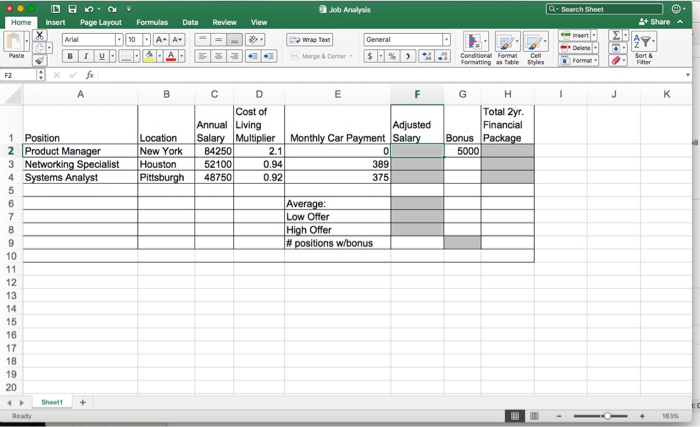This screenshot has width=700, height=427.
Task: Center text horizontally
Action: tap(218, 56)
